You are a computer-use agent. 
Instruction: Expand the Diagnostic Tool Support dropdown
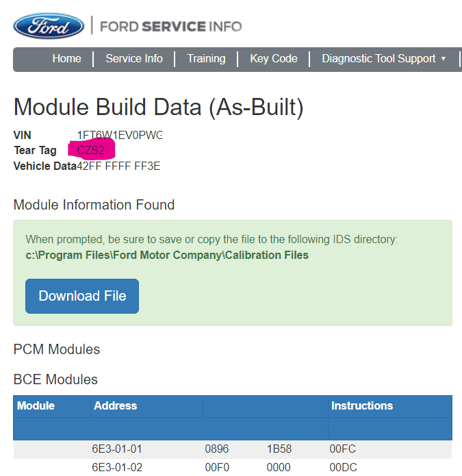click(378, 59)
